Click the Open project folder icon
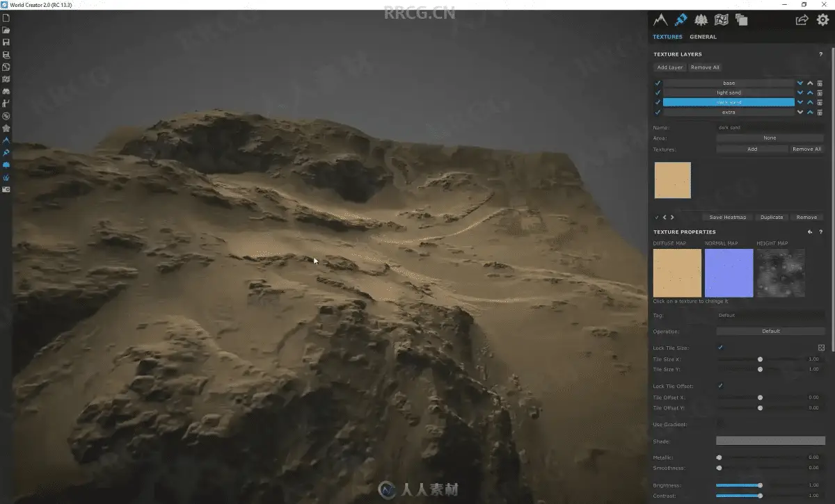835x504 pixels. 6,31
